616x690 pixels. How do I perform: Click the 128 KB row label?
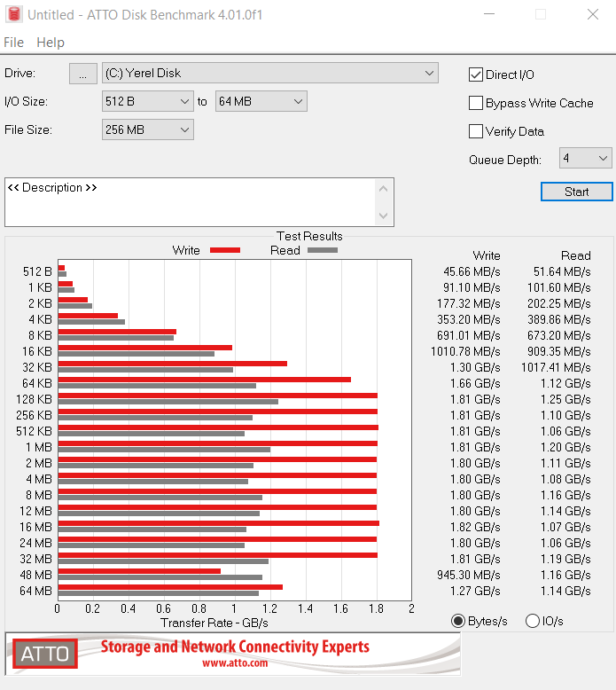34,399
